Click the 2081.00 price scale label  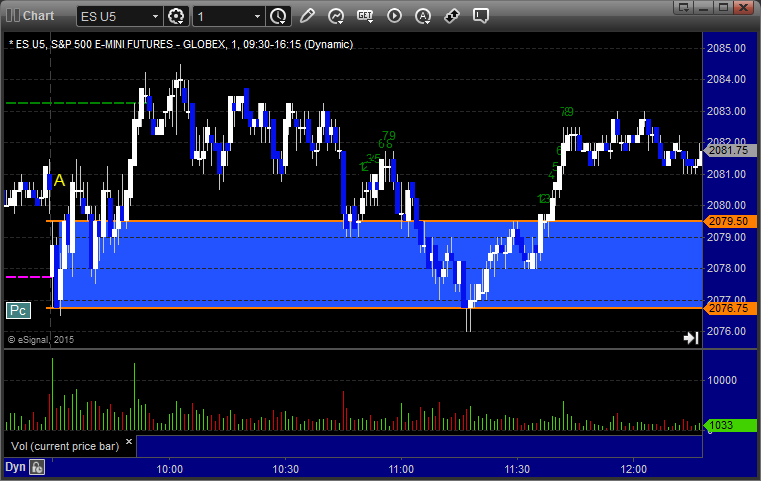tap(726, 174)
